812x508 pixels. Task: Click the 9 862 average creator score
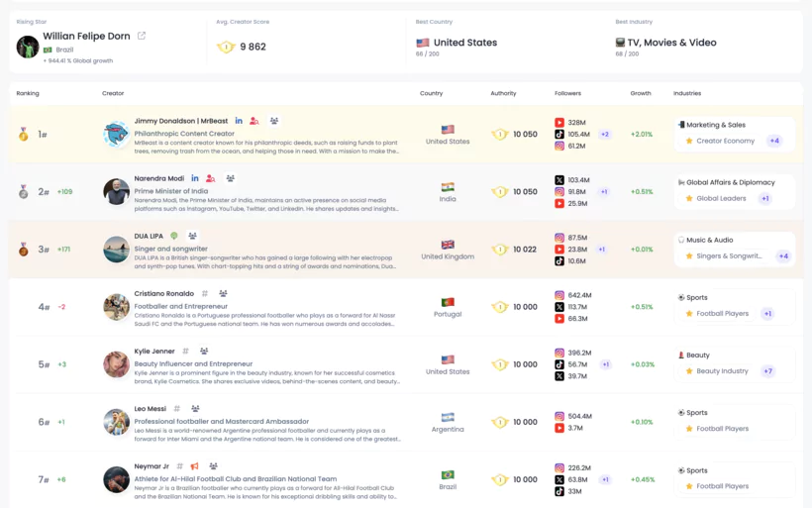[x=253, y=47]
